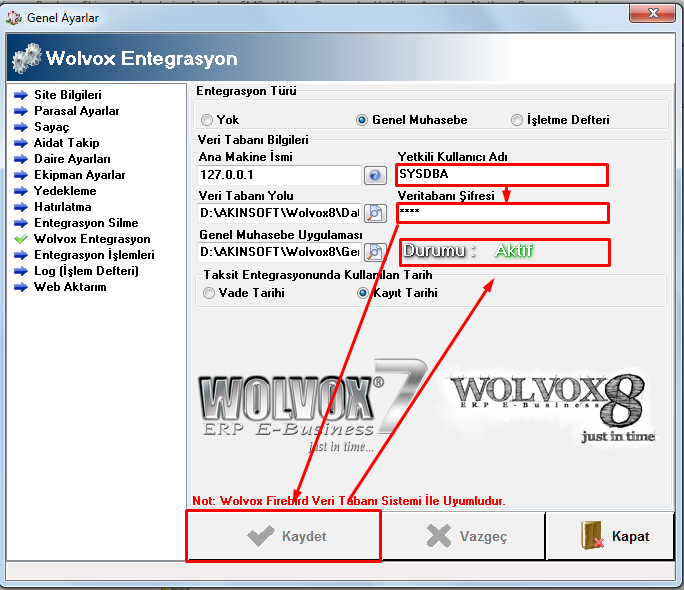Click arrow icon beside Sayaç
The image size is (684, 590).
21,127
